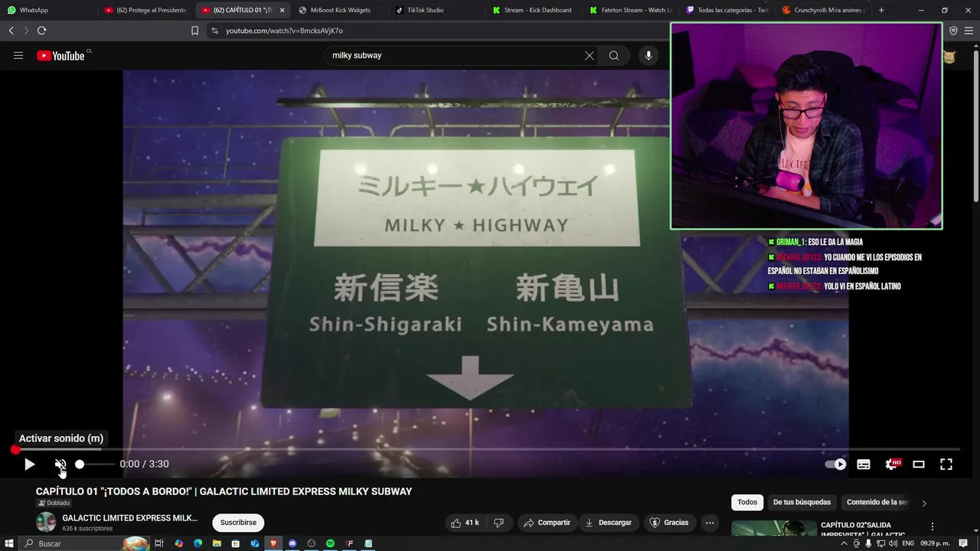Open OBS Studio from taskbar
This screenshot has height=551, width=980.
pos(311,543)
